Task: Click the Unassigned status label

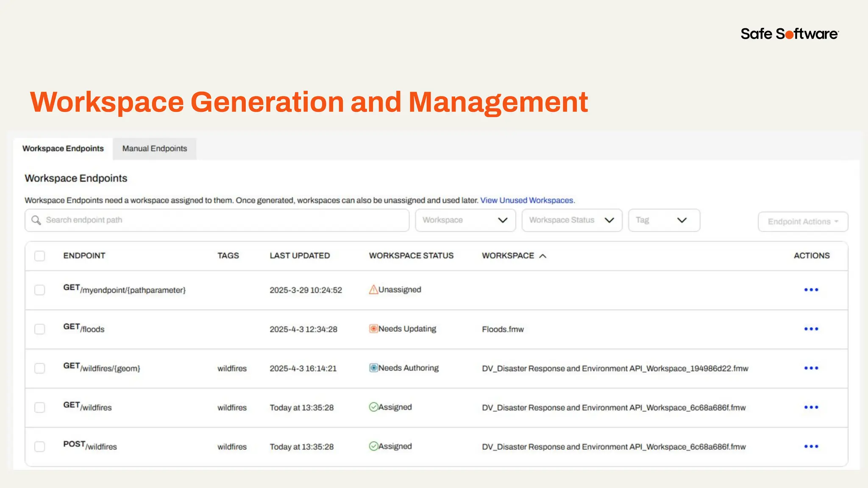Action: pos(400,290)
